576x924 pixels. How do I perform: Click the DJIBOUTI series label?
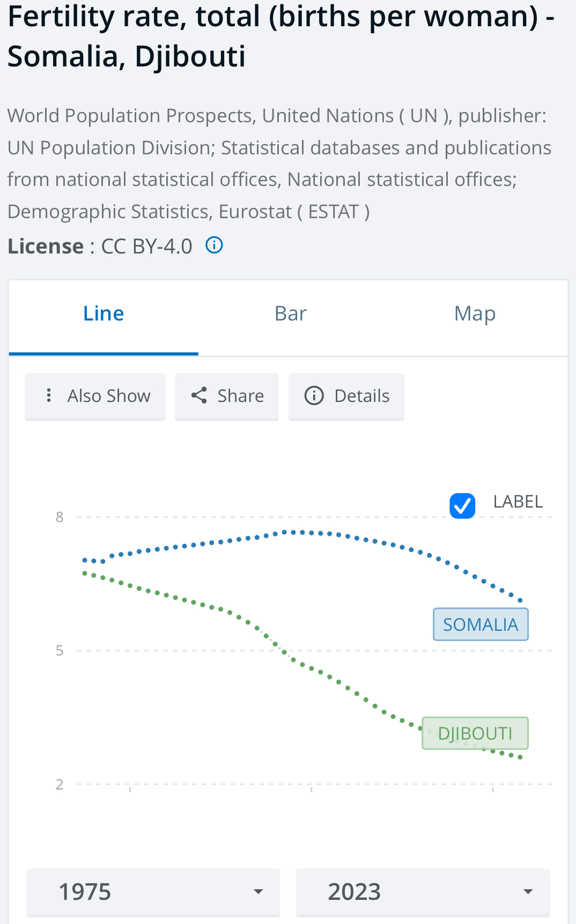point(475,733)
